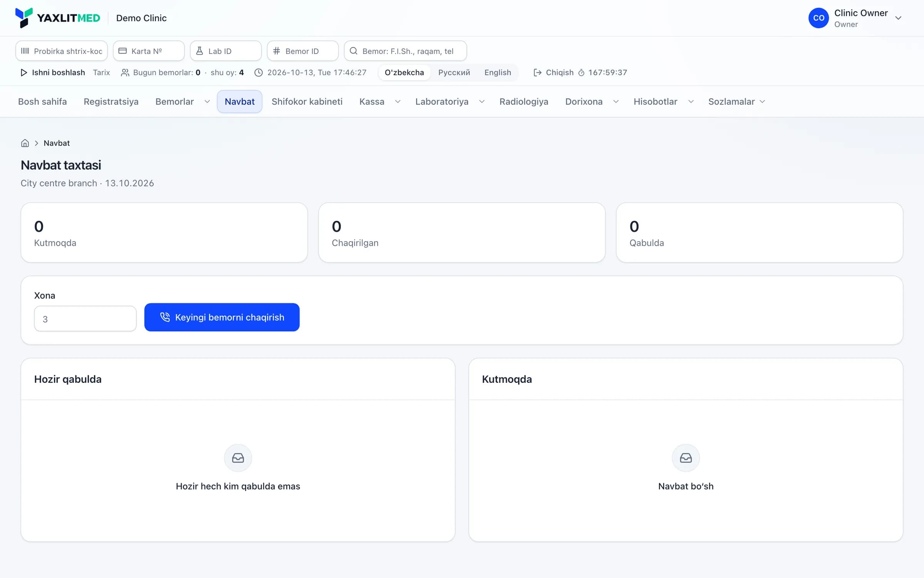Focus the Bemor F.I.Sh. search field
This screenshot has height=578, width=924.
tap(405, 51)
